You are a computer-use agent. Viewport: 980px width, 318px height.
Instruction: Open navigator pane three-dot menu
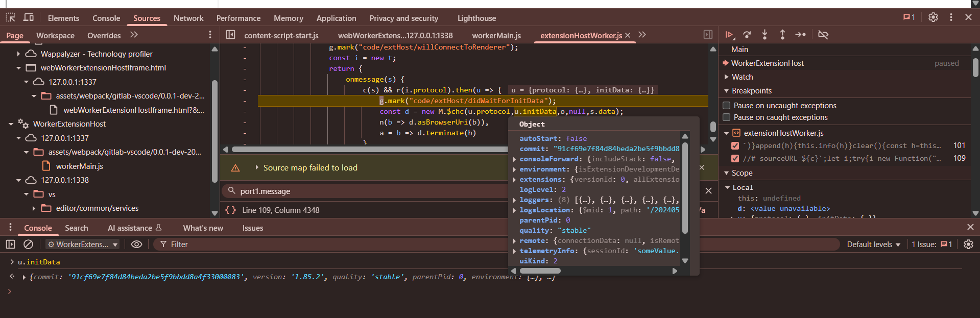point(210,35)
